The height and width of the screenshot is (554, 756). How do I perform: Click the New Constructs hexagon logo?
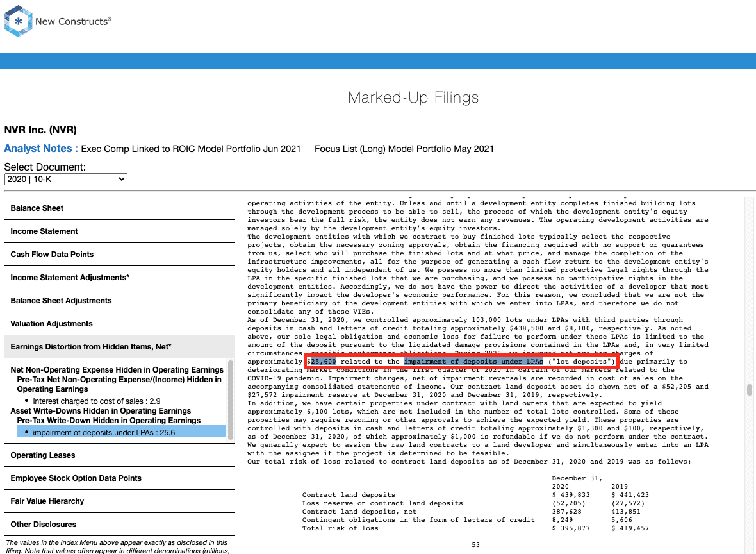(19, 21)
